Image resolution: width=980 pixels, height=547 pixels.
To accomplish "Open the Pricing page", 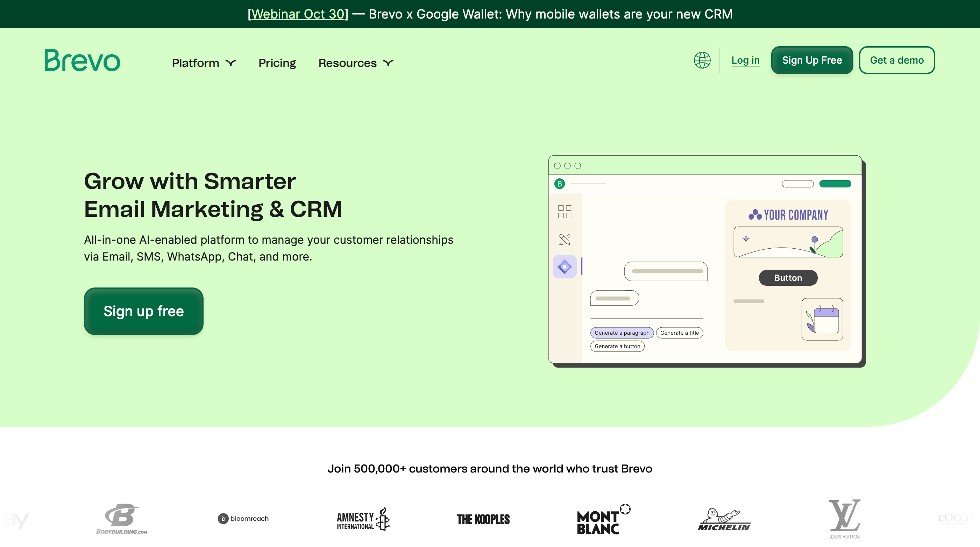I will (277, 63).
